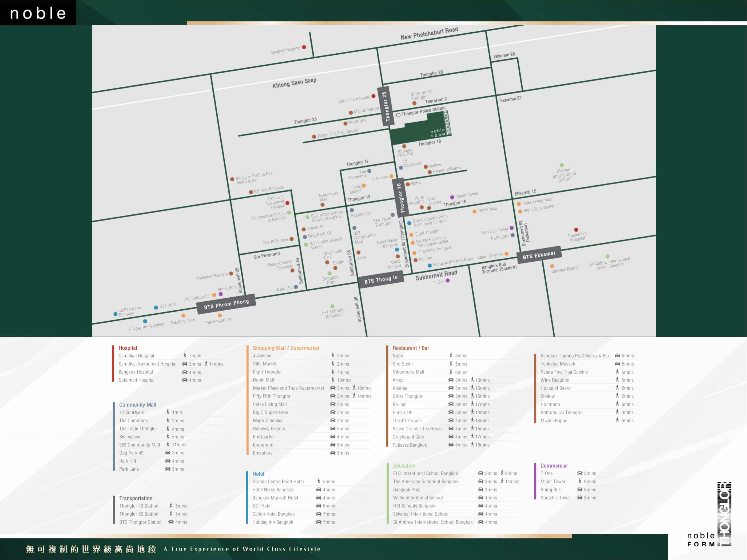The height and width of the screenshot is (560, 747).
Task: Click the Commercial legend heading
Action: (x=554, y=466)
